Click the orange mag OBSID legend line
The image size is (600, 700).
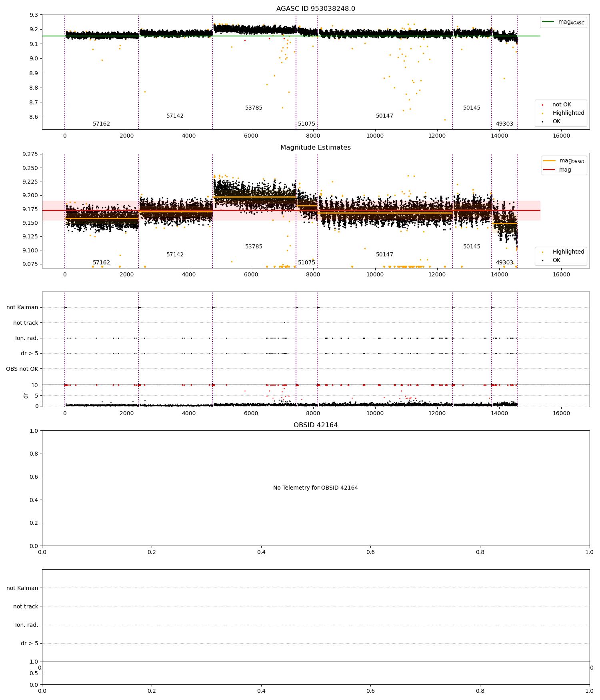[550, 161]
